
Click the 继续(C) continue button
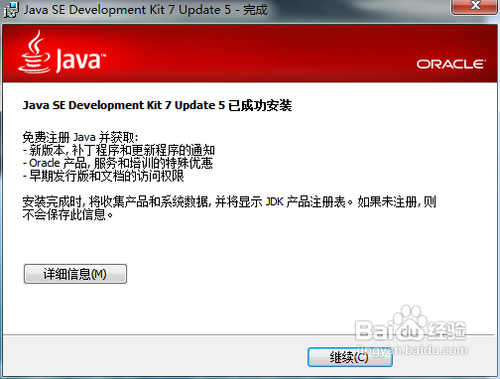click(x=350, y=357)
